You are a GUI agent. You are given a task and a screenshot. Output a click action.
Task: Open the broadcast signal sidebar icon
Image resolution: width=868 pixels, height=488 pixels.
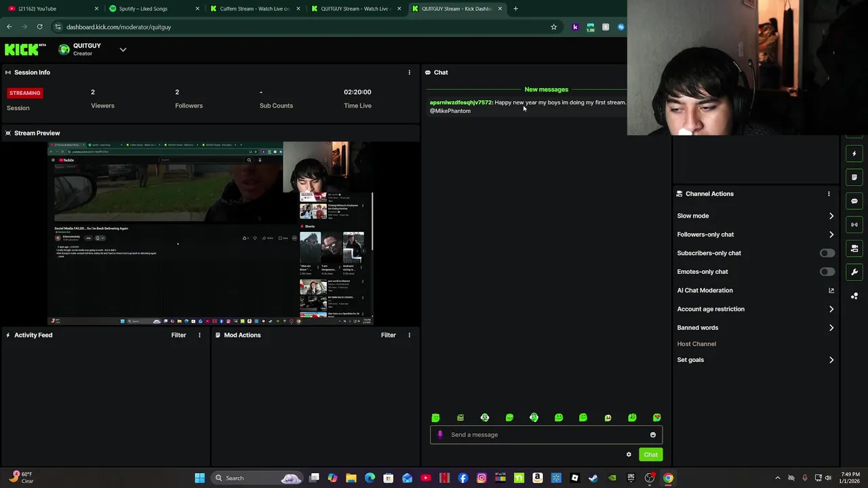coord(854,225)
